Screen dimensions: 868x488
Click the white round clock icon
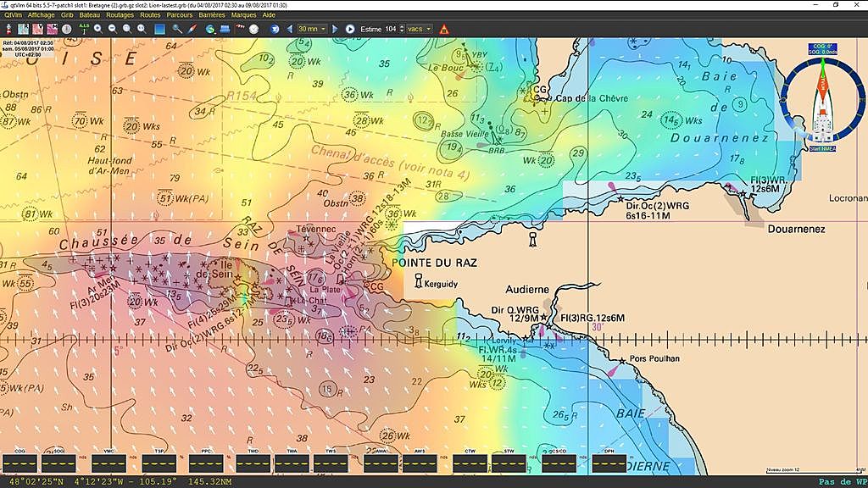[x=253, y=29]
